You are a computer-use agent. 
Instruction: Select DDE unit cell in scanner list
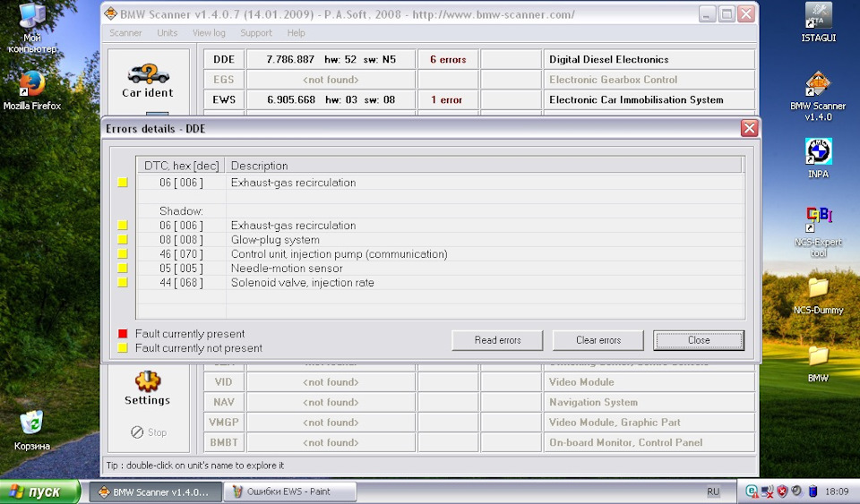click(x=224, y=59)
